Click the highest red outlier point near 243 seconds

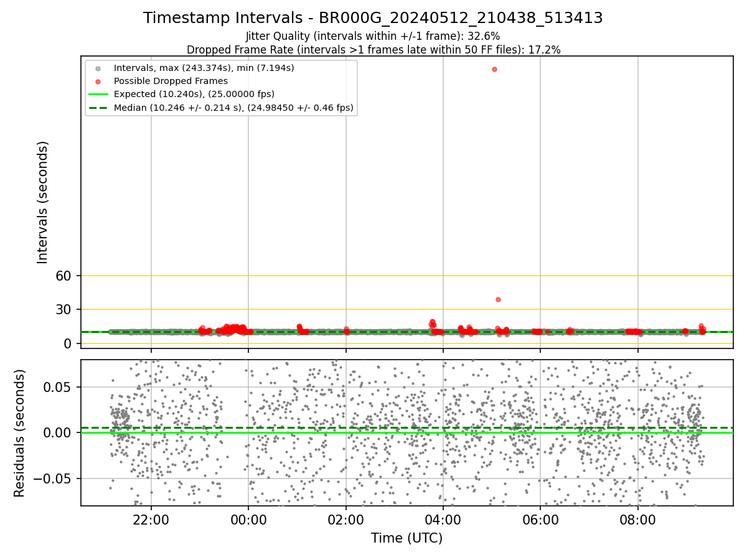pyautogui.click(x=494, y=69)
